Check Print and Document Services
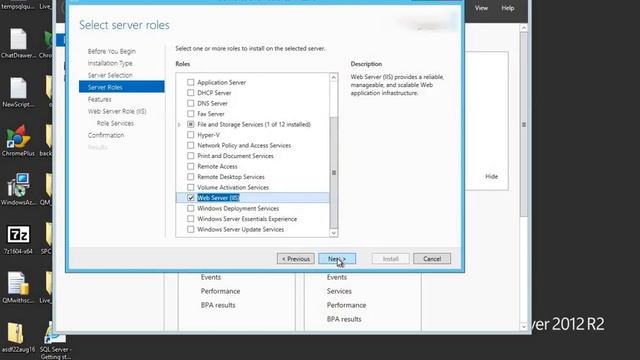The image size is (640, 360). click(191, 156)
